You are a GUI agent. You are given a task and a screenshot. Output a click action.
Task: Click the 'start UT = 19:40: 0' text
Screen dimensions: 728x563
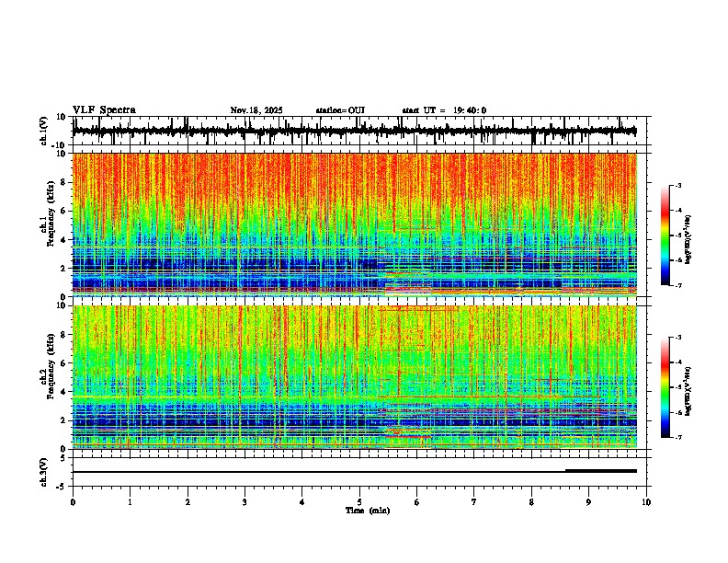pos(444,110)
